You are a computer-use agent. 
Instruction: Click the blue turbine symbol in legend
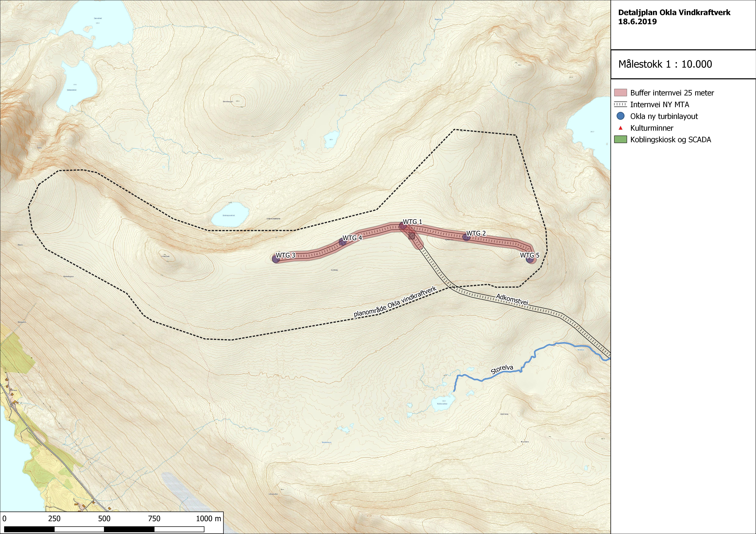pos(620,116)
